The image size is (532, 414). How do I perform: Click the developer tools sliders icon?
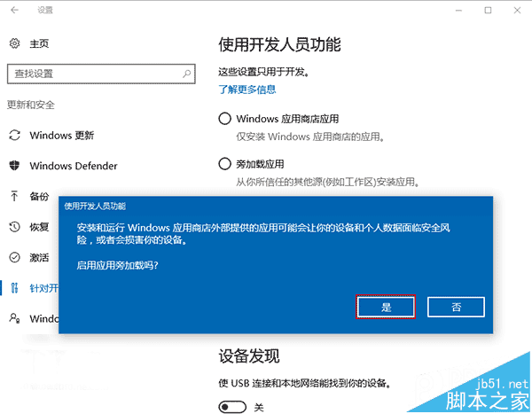(x=14, y=288)
